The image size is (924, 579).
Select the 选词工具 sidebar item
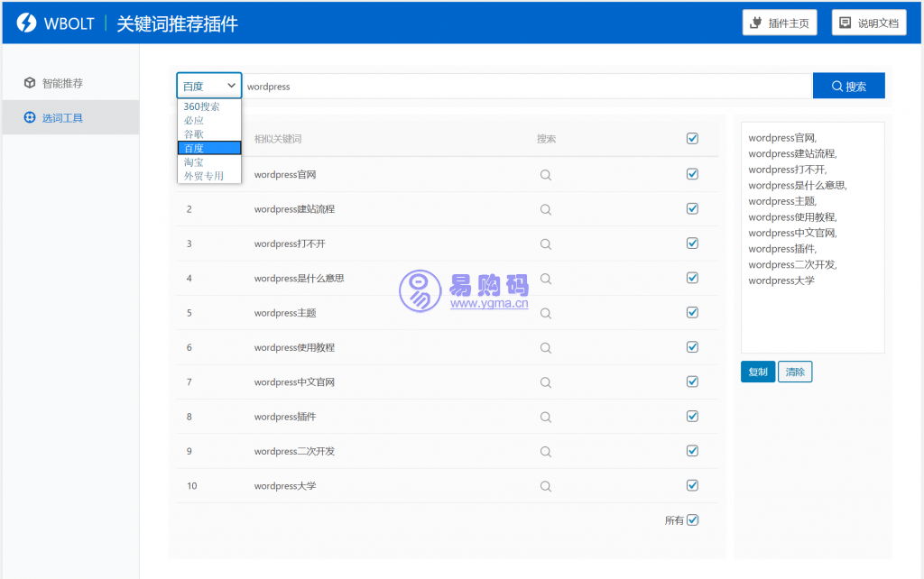[62, 117]
